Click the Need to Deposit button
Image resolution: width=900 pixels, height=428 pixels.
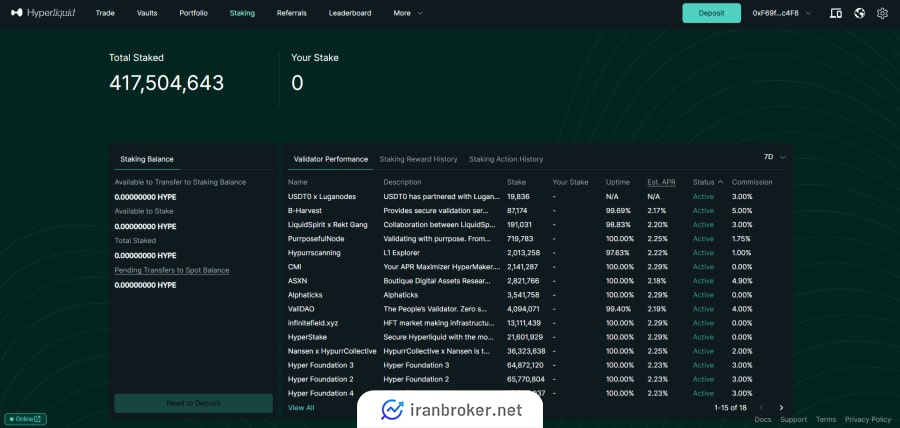(193, 403)
